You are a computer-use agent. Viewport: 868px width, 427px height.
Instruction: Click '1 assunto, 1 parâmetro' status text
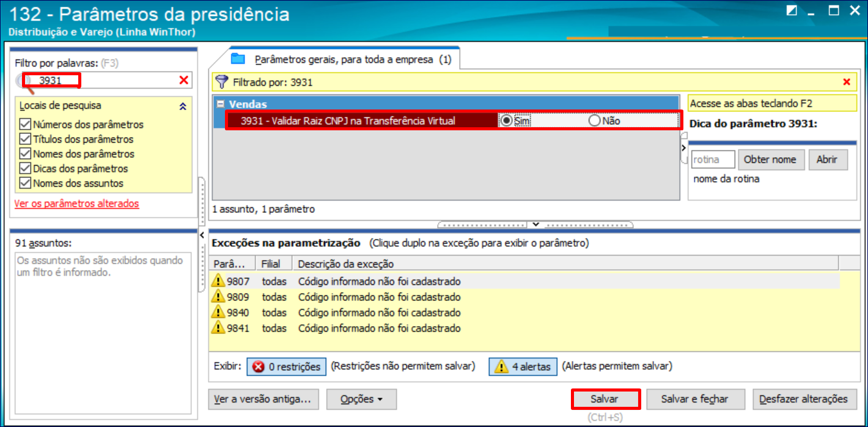click(263, 209)
